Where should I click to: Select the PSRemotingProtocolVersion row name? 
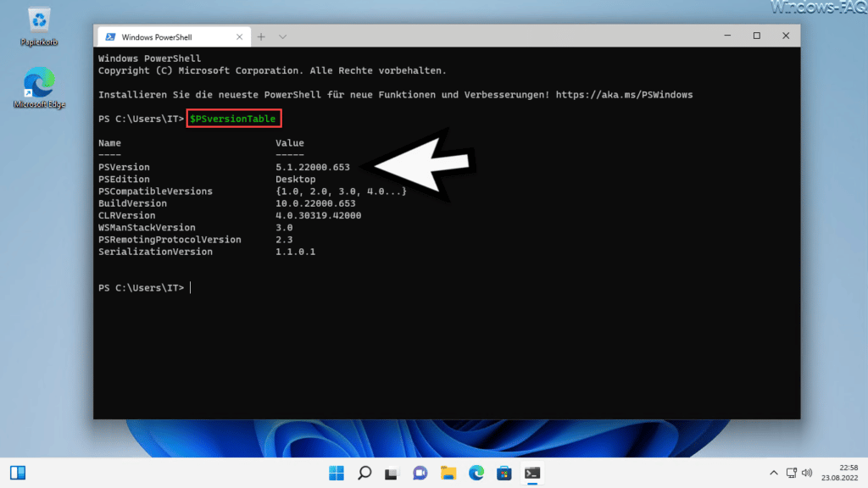(x=170, y=240)
